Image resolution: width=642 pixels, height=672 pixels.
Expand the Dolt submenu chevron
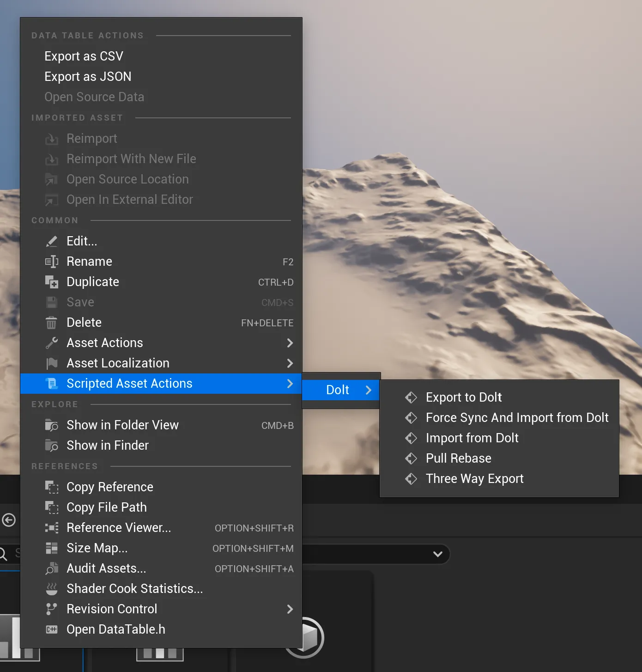[368, 390]
